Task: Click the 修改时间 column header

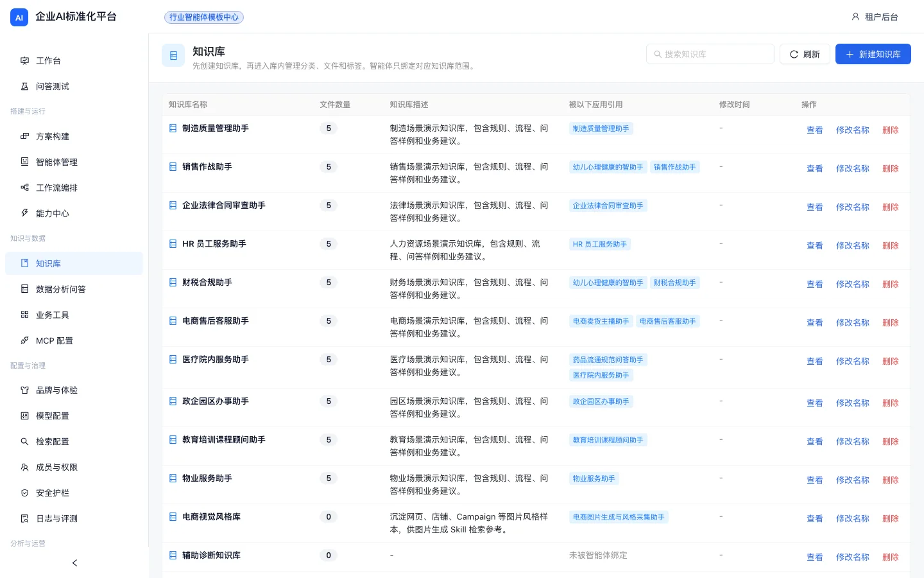Action: point(735,104)
